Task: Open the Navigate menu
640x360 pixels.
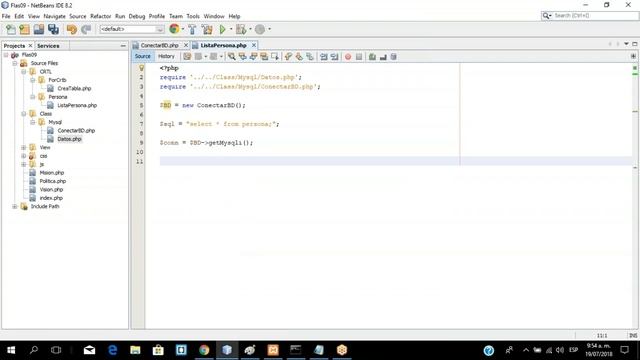Action: pos(54,16)
